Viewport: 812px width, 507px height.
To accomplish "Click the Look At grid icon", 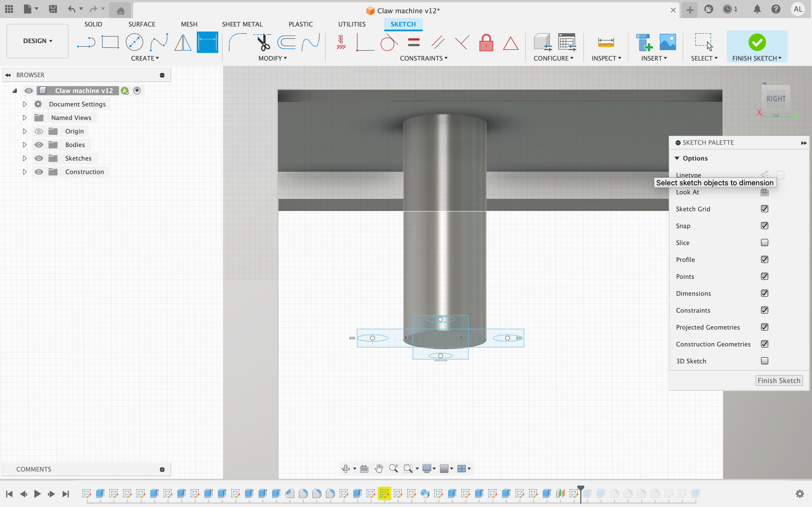I will click(x=765, y=192).
